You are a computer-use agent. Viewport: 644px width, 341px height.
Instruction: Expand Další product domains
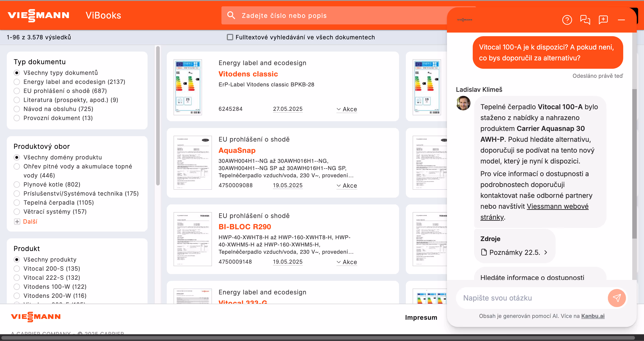tap(26, 221)
